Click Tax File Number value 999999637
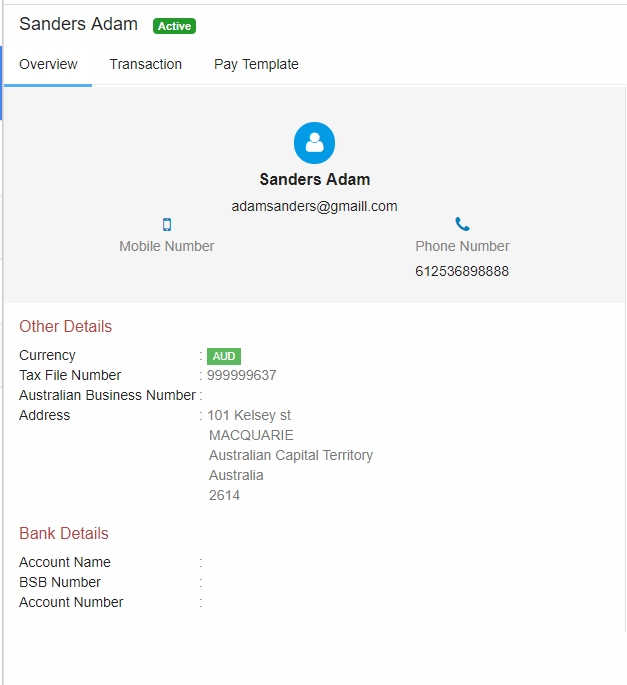 [242, 375]
